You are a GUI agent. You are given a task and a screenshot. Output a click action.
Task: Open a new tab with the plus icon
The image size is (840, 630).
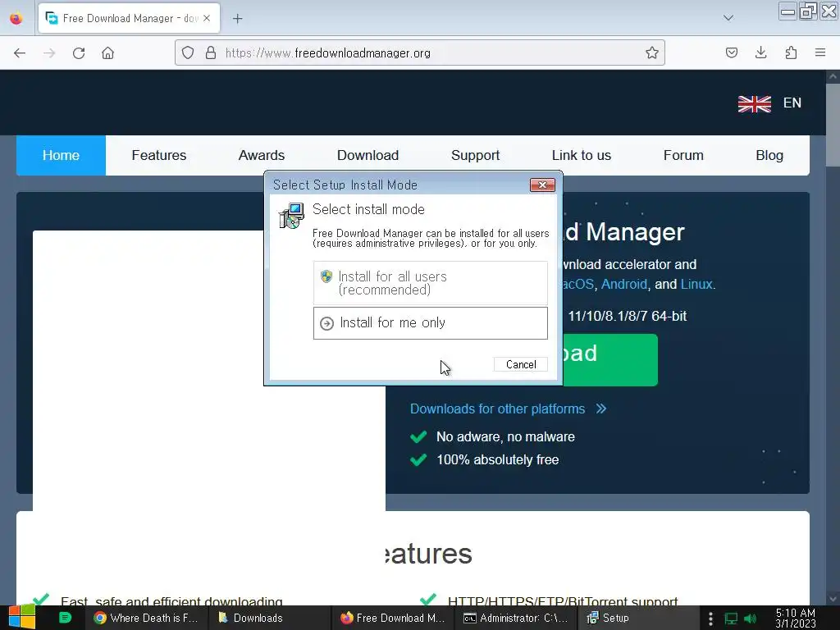click(237, 19)
